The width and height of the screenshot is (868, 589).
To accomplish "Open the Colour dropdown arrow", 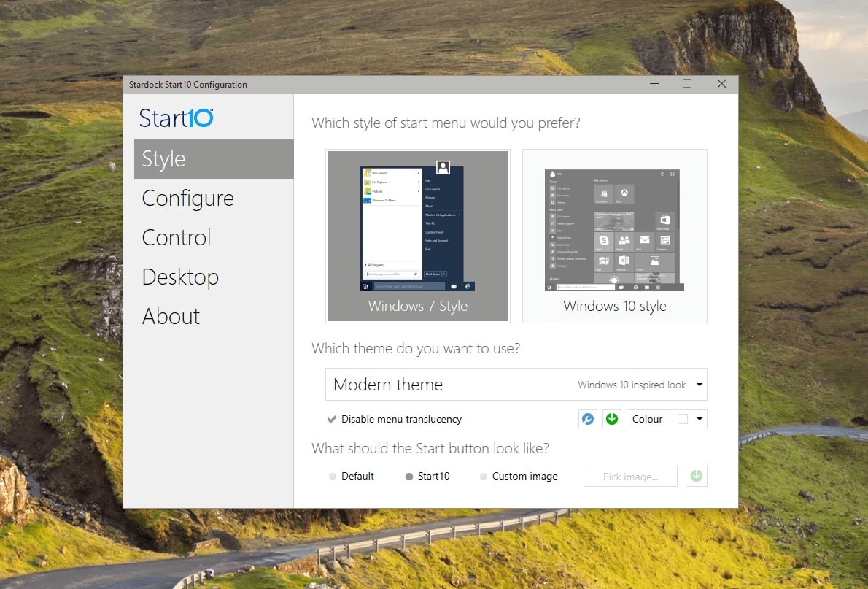I will (700, 419).
